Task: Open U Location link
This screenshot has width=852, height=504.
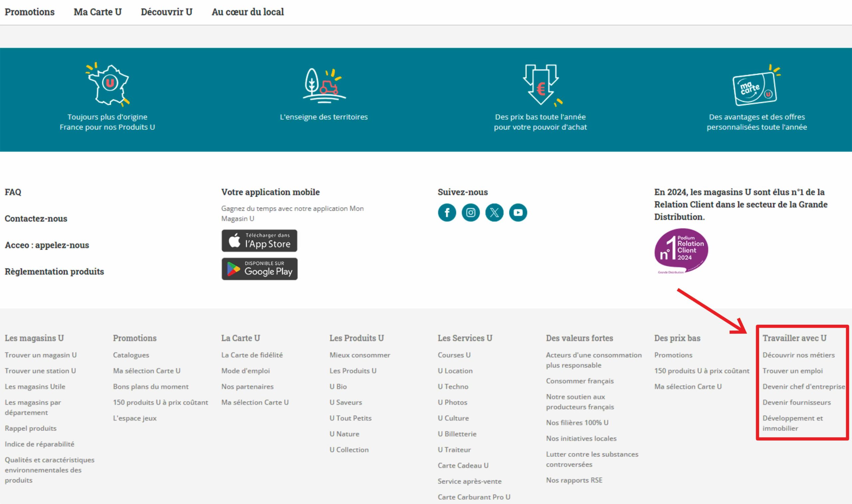Action: tap(455, 371)
